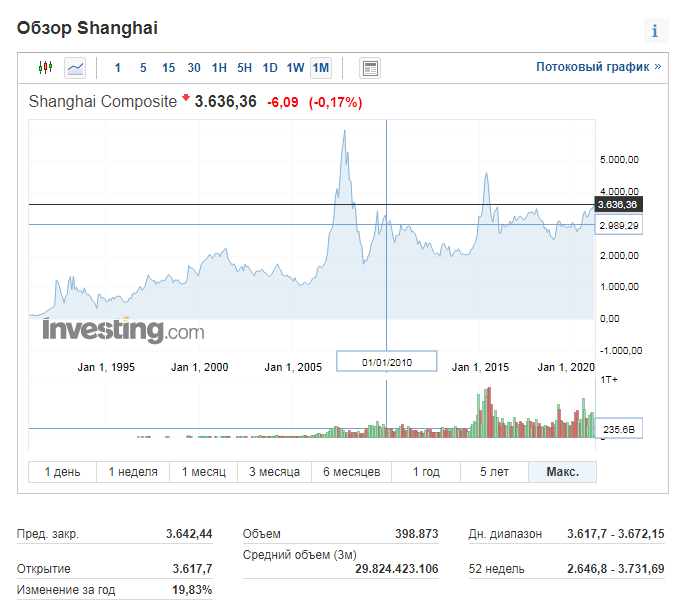Switch to the '6 месяцев' range
Viewport: 682px width, 613px height.
[x=351, y=472]
